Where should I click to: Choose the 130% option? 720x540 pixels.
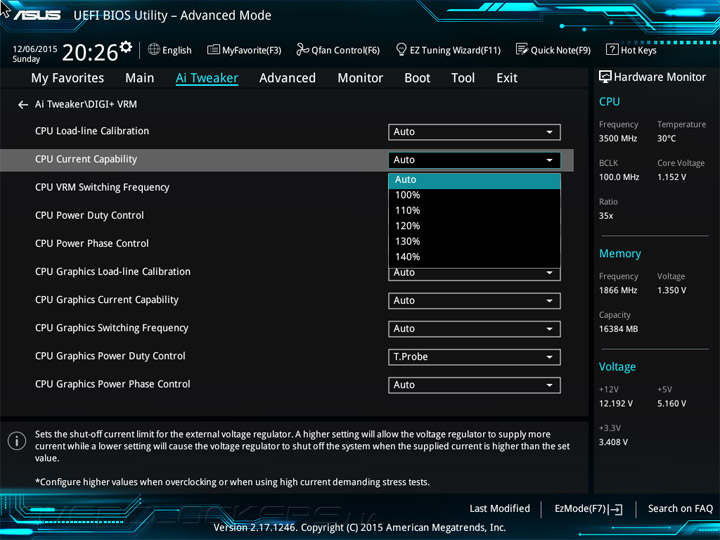coord(474,242)
